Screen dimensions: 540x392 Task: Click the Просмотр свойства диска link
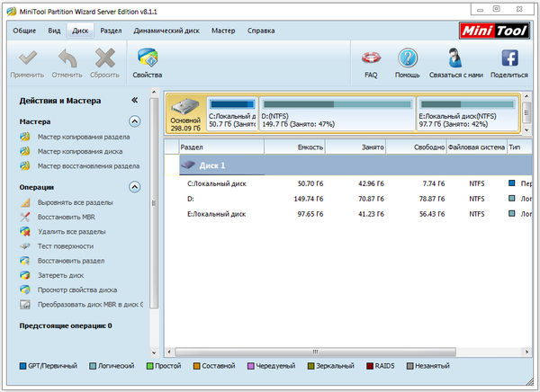pyautogui.click(x=77, y=290)
